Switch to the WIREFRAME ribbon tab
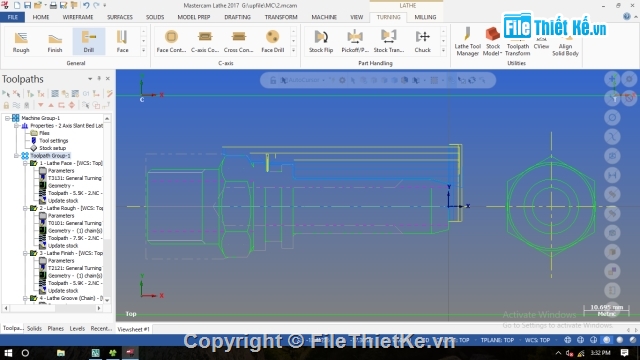Viewport: 640px width, 360px height. coord(78,17)
